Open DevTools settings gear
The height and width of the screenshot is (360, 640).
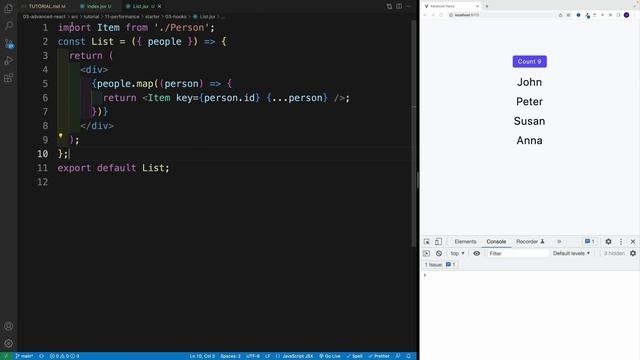(x=608, y=242)
